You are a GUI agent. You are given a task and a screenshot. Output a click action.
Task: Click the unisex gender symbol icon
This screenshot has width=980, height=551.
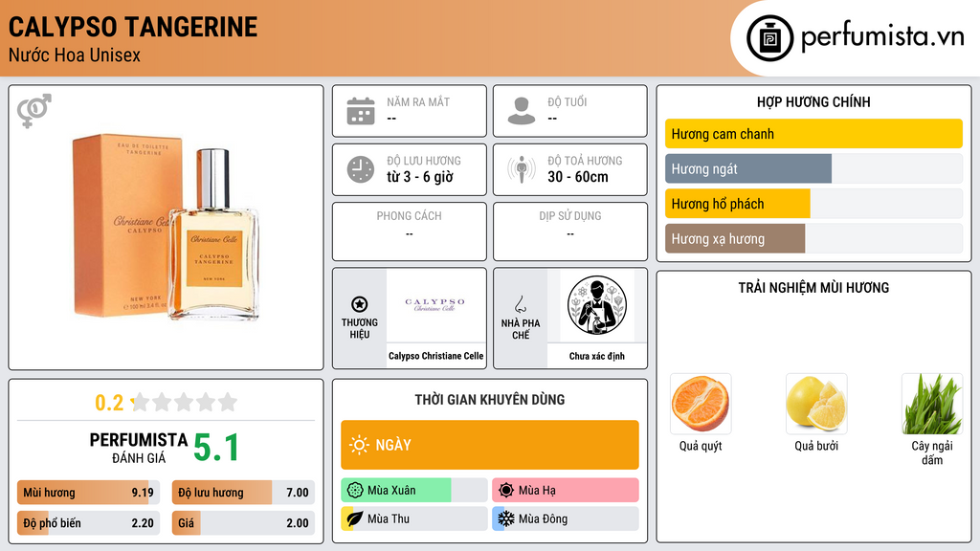coord(34,111)
